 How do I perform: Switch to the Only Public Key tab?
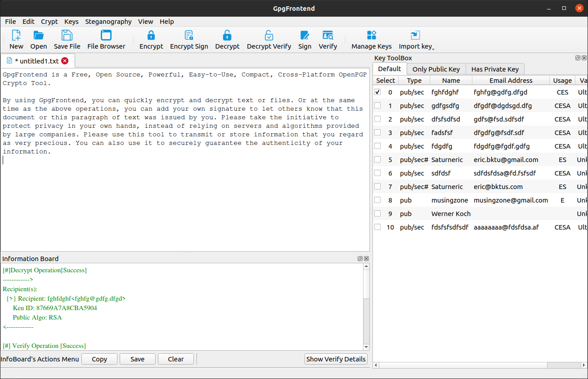pyautogui.click(x=436, y=69)
